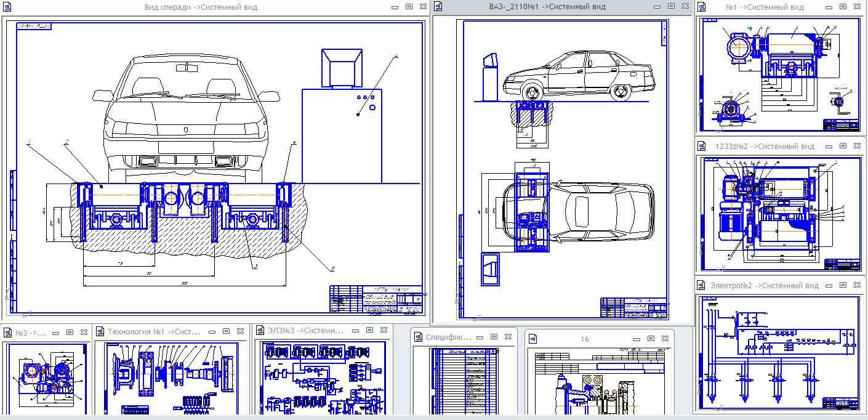The width and height of the screenshot is (868, 420).
Task: Activate the "ЭЛ3№3" window title
Action: (305, 331)
